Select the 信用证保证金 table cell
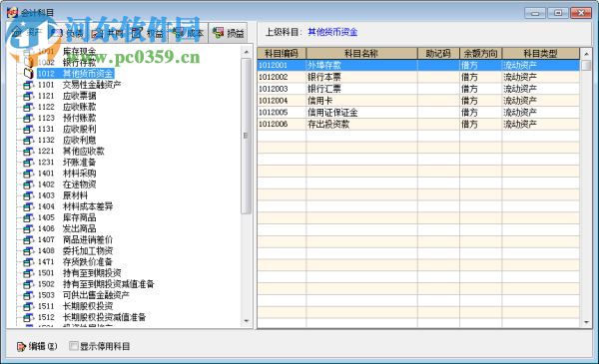The width and height of the screenshot is (599, 364). pyautogui.click(x=361, y=113)
